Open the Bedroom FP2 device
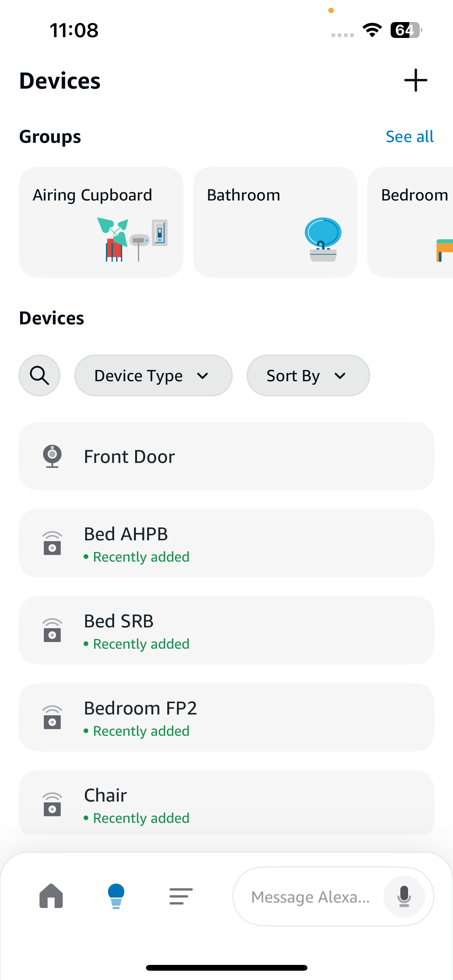The image size is (453, 980). [226, 717]
